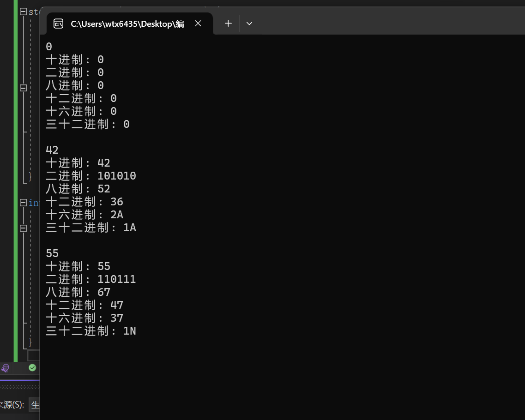Open the terminal tab dropdown chevron
Screen dimensions: 525x420
tap(249, 23)
